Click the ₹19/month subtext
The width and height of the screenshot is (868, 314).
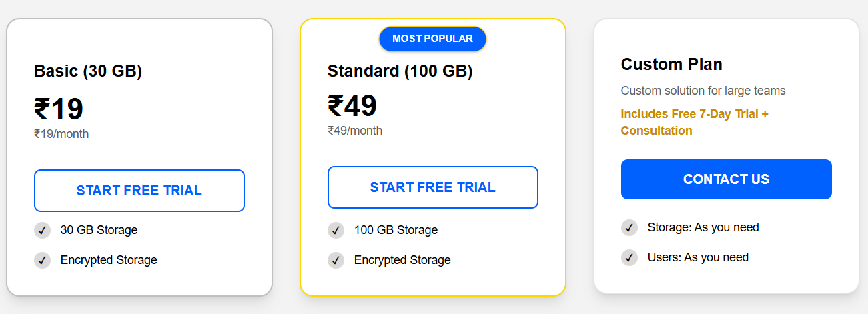click(x=61, y=134)
